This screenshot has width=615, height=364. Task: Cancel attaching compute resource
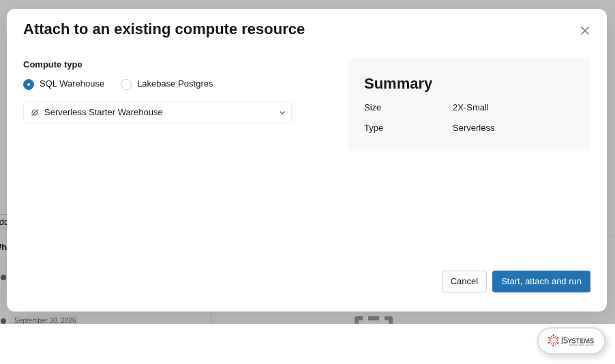(x=464, y=282)
